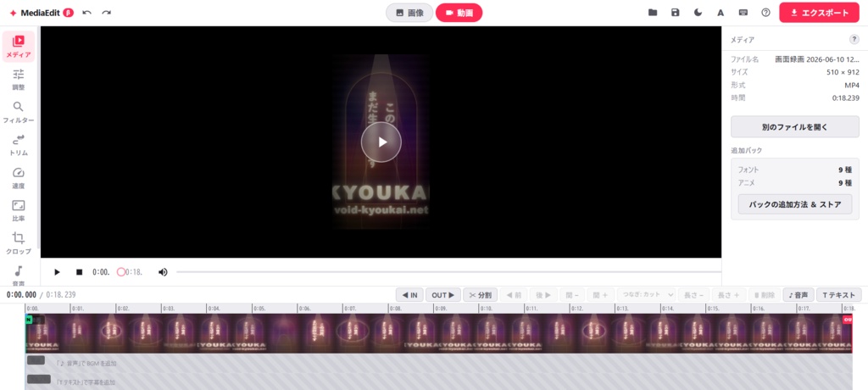
Task: Click the 0:18.239 duration value in media panel
Action: 846,98
